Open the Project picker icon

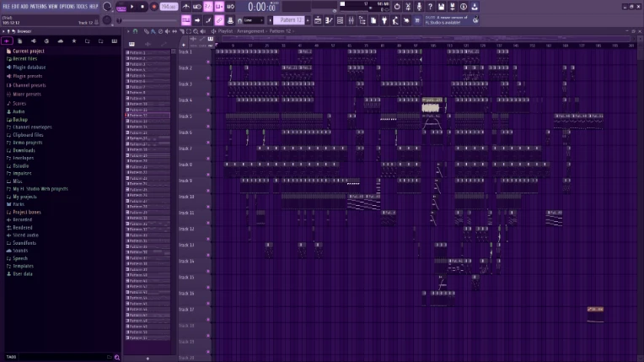tap(373, 20)
